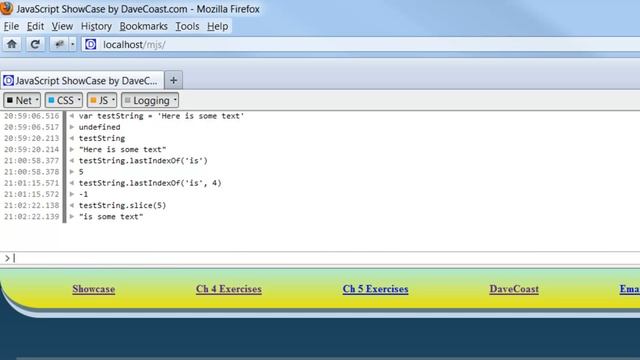Expand the JS filter dropdown arrow
The image size is (640, 360).
point(113,100)
